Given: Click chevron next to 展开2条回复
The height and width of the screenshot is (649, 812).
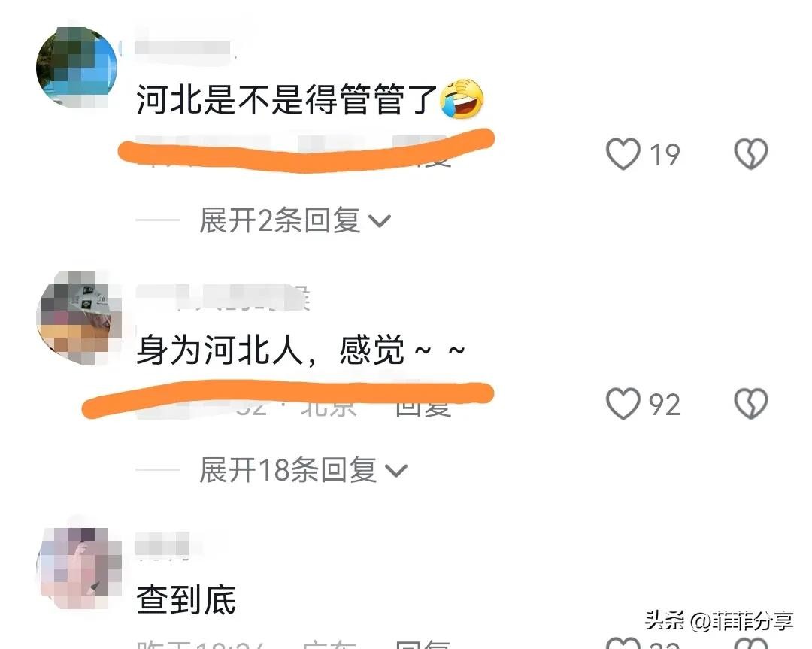Looking at the screenshot, I should (x=380, y=221).
